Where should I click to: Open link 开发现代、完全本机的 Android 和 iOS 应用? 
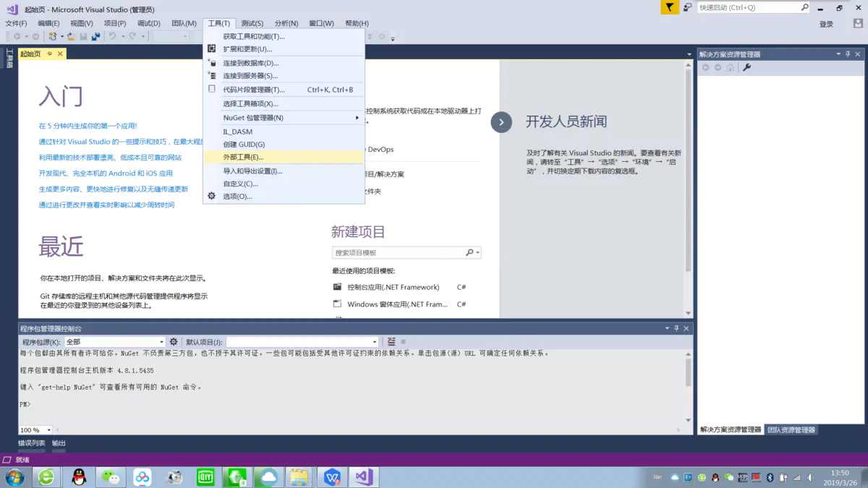tap(106, 174)
